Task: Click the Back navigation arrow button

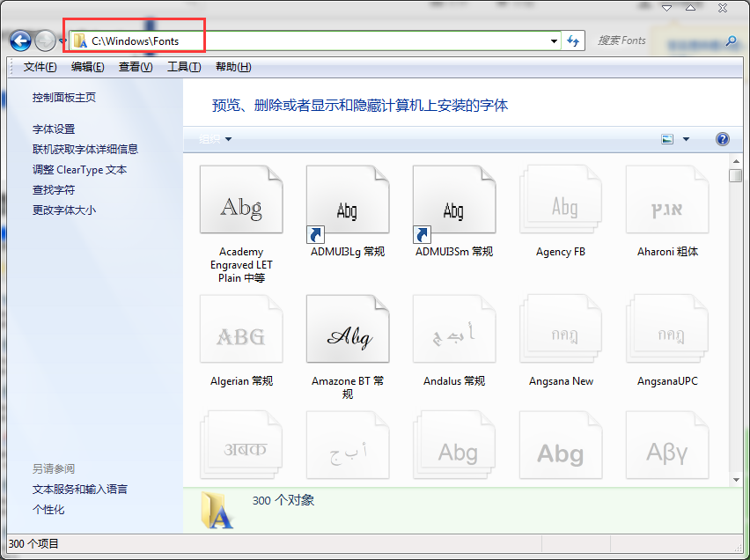Action: 20,41
